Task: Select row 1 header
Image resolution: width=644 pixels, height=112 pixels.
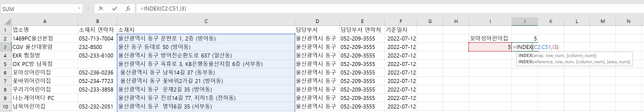Action: [5, 30]
